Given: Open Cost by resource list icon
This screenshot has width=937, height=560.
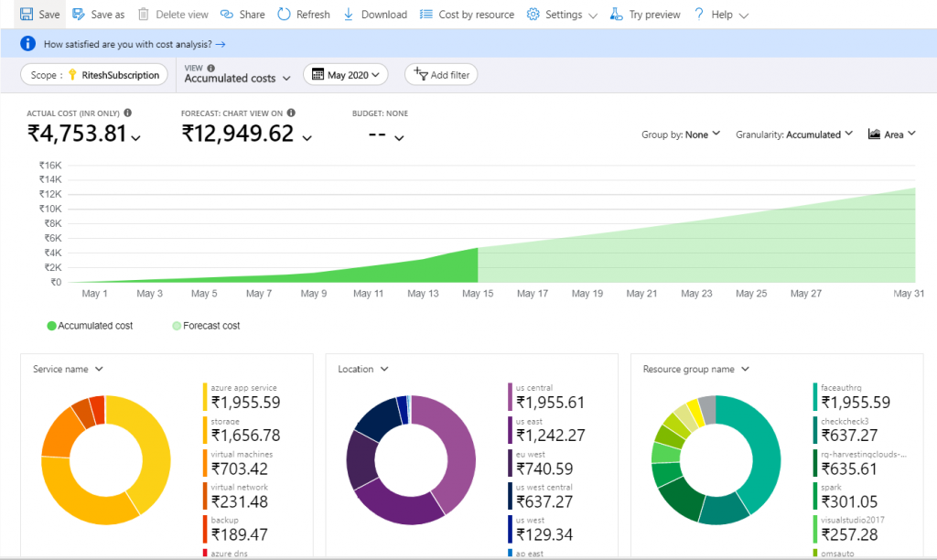Looking at the screenshot, I should tap(426, 15).
